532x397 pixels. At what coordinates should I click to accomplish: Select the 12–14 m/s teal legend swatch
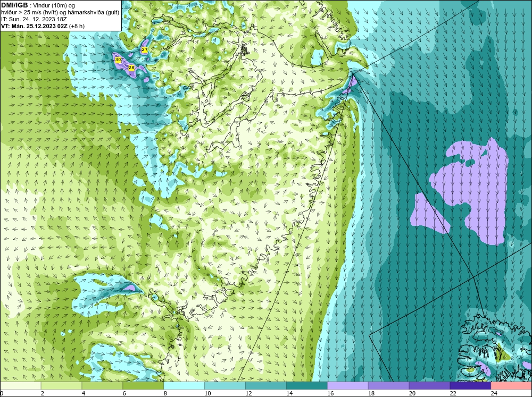[266, 386]
